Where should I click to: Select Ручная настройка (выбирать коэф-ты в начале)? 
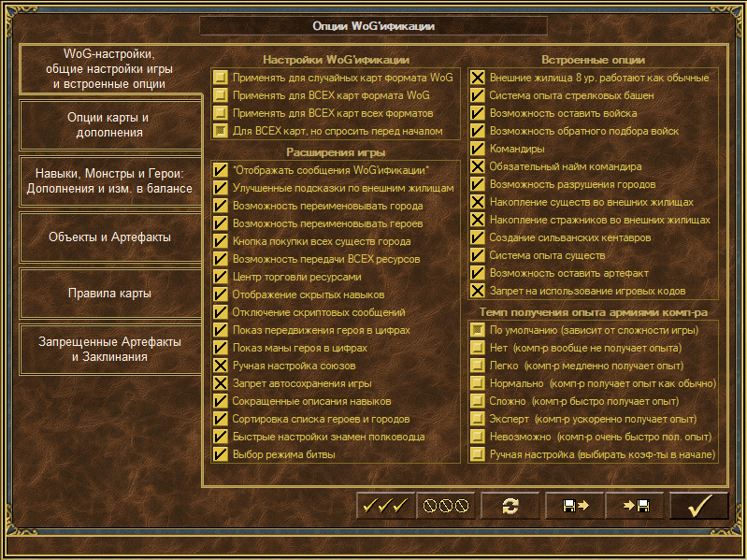click(x=478, y=454)
